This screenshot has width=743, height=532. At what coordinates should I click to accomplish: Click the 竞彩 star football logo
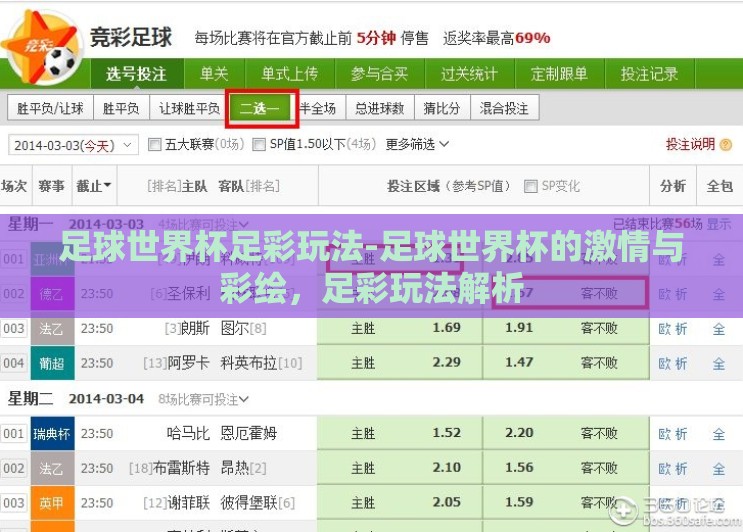(x=42, y=47)
